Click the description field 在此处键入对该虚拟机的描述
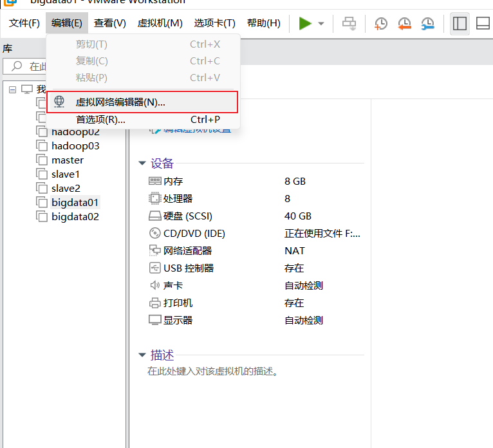493x448 pixels. (213, 371)
